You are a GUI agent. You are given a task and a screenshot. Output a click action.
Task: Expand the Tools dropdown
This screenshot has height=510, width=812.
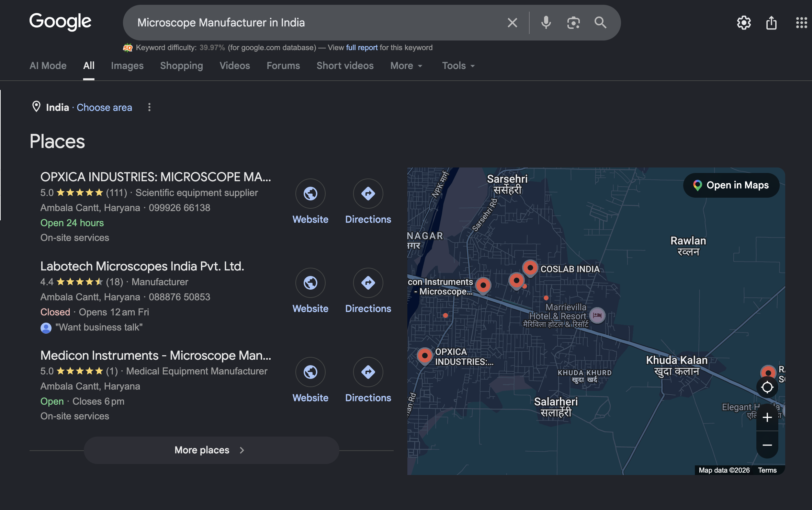pyautogui.click(x=458, y=66)
